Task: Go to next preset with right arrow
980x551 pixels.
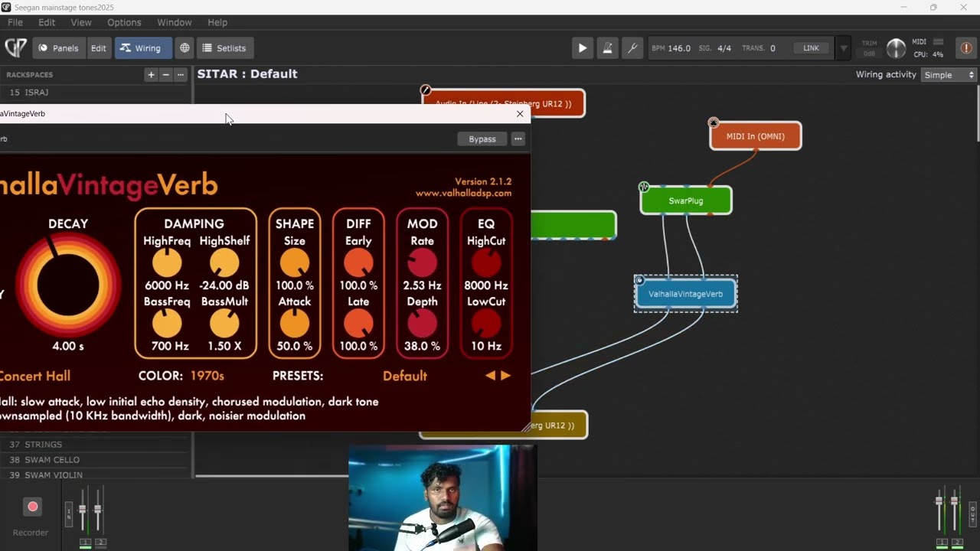Action: tap(505, 376)
